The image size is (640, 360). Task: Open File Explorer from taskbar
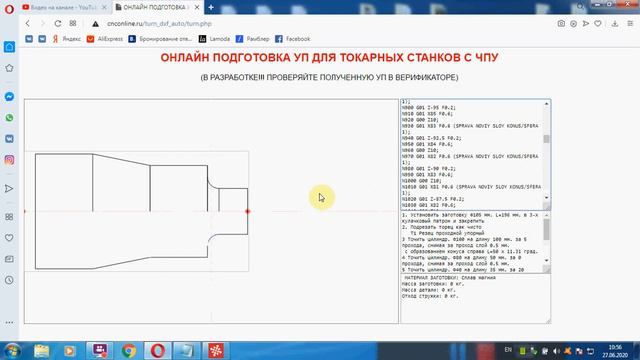pos(42,351)
